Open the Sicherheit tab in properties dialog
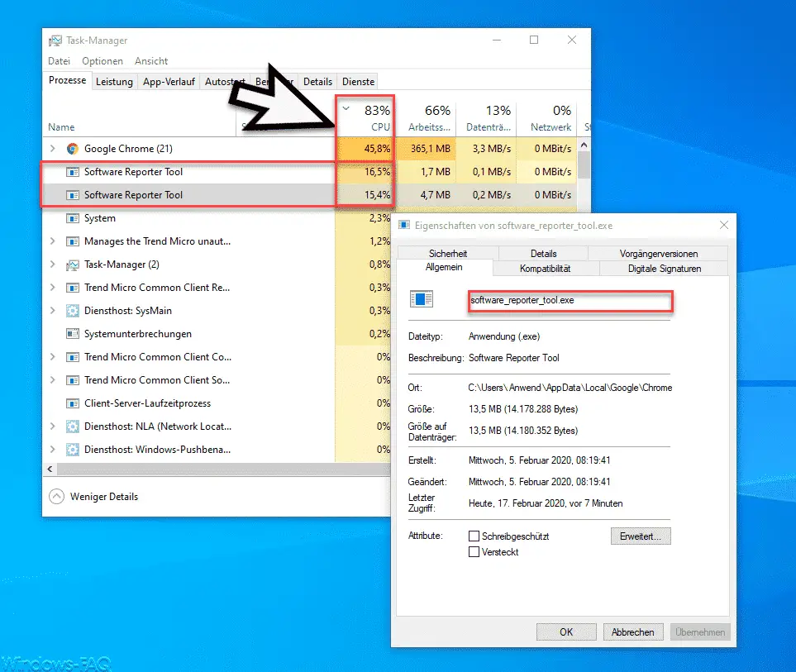Image resolution: width=796 pixels, height=672 pixels. pos(448,253)
